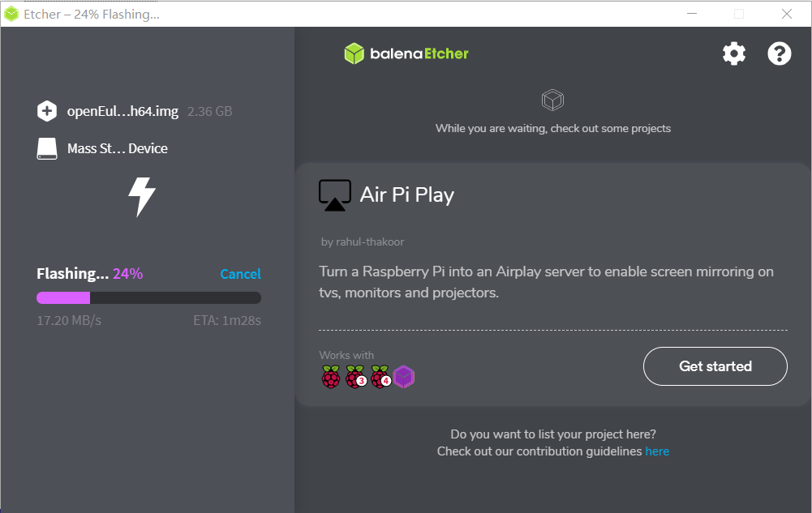The width and height of the screenshot is (812, 513).
Task: Click the Mass Storage drive icon
Action: click(46, 148)
